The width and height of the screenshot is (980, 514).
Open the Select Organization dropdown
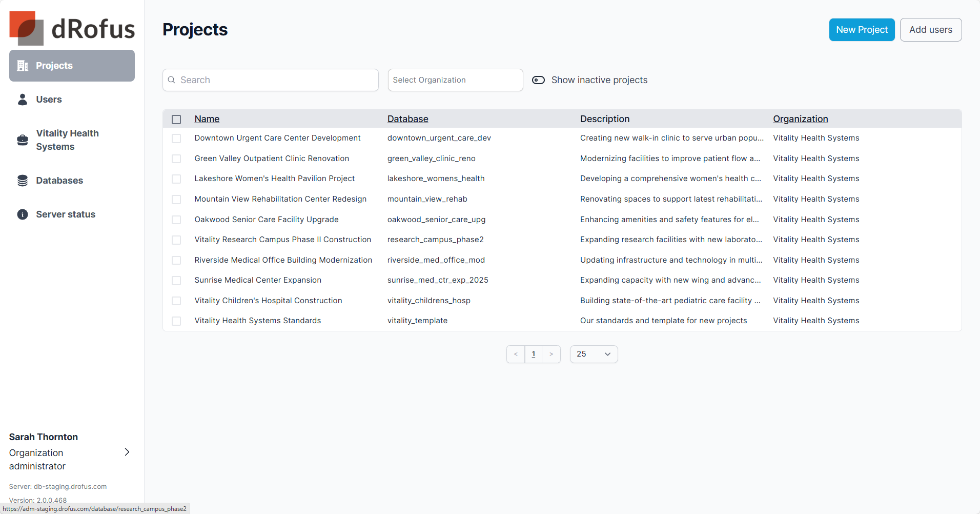tap(455, 80)
